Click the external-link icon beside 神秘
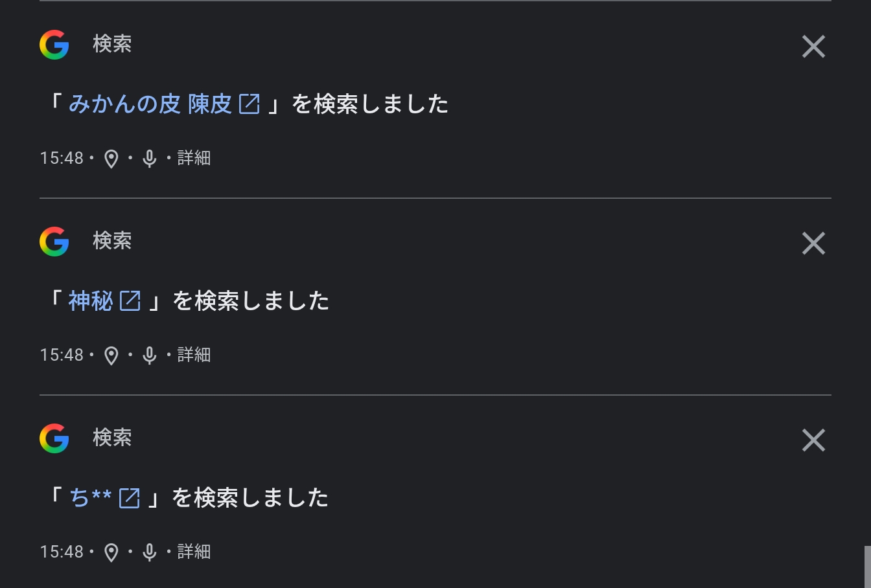 point(130,300)
